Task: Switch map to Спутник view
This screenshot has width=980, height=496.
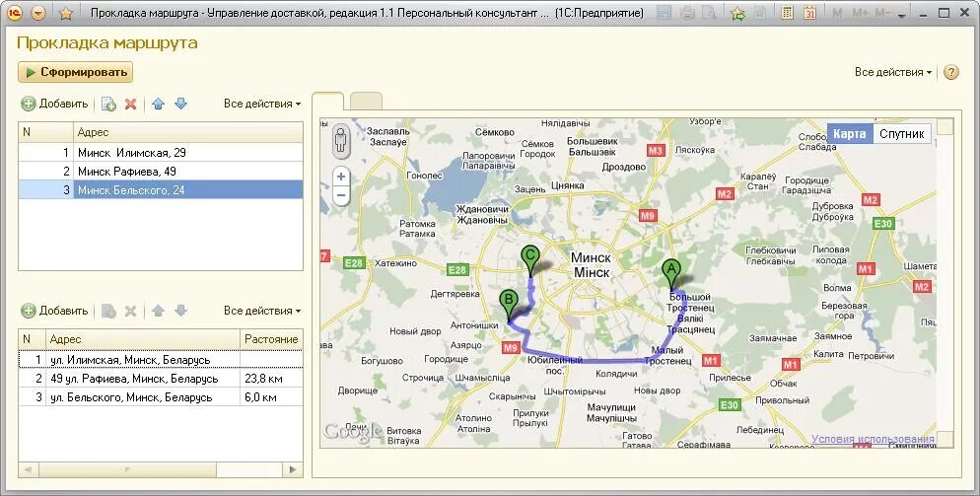Action: [x=901, y=134]
